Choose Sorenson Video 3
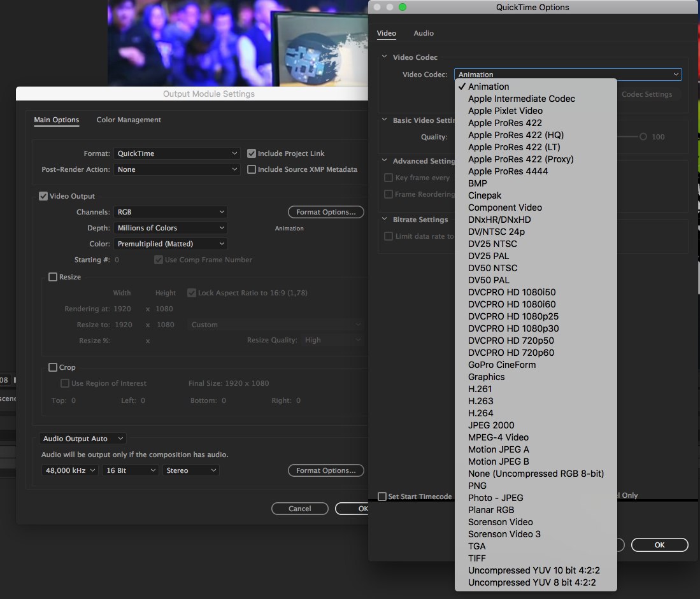Viewport: 700px width, 599px height. (x=504, y=534)
